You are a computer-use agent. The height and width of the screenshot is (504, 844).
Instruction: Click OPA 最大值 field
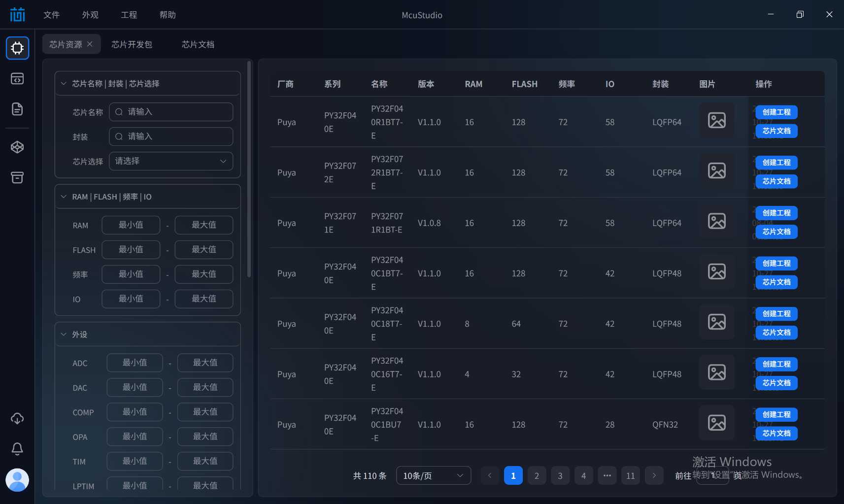(205, 437)
